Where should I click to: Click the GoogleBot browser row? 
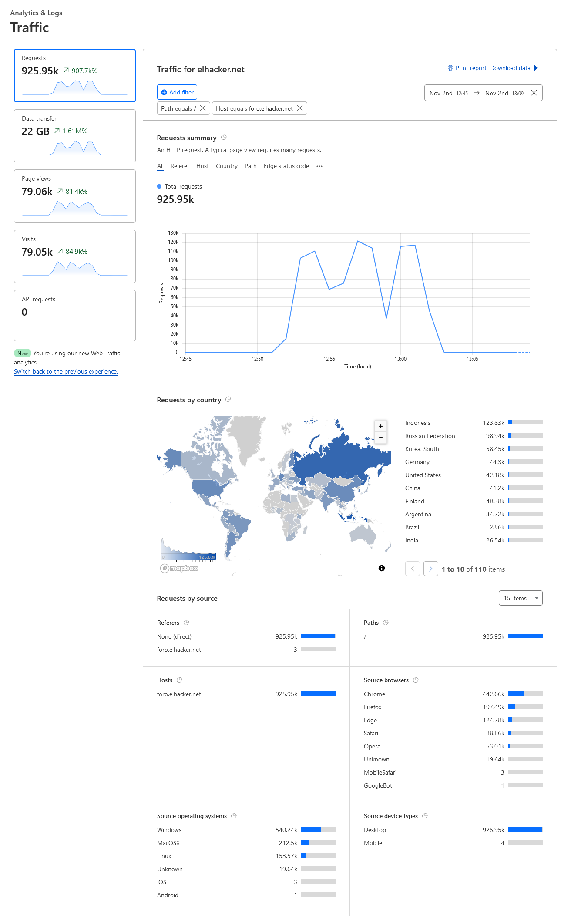tap(453, 785)
